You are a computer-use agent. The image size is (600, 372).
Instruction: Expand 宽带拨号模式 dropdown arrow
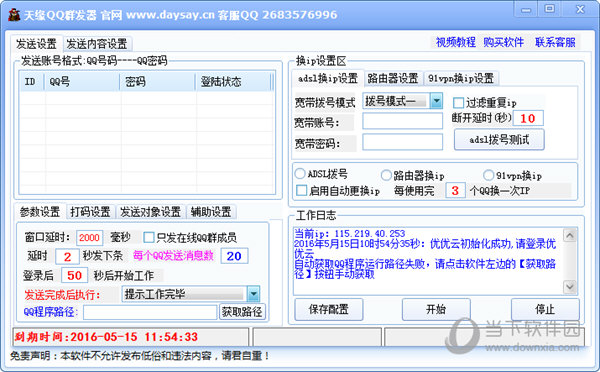coord(436,101)
